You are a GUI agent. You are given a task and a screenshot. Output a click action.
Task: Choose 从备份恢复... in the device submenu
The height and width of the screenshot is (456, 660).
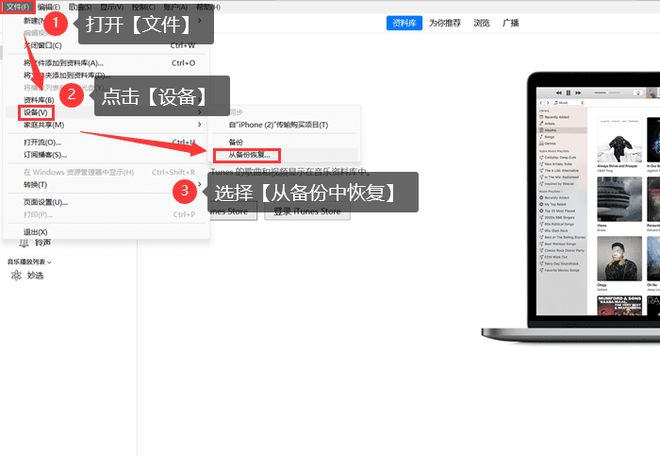click(247, 155)
